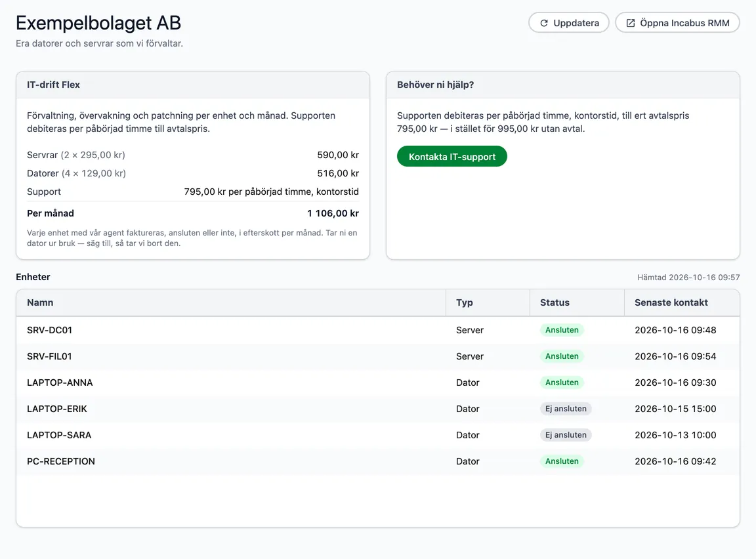Select last contact time 2026-10-13 10:00
The height and width of the screenshot is (559, 756).
click(675, 435)
